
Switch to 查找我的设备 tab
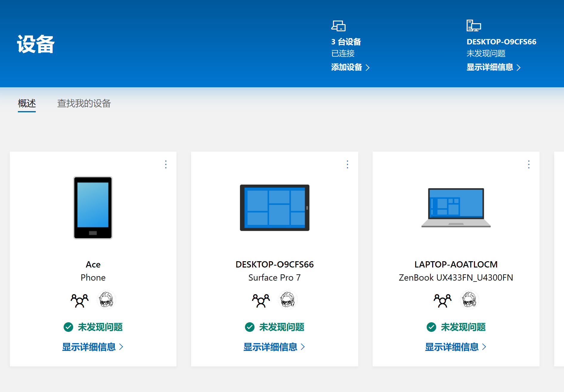84,103
